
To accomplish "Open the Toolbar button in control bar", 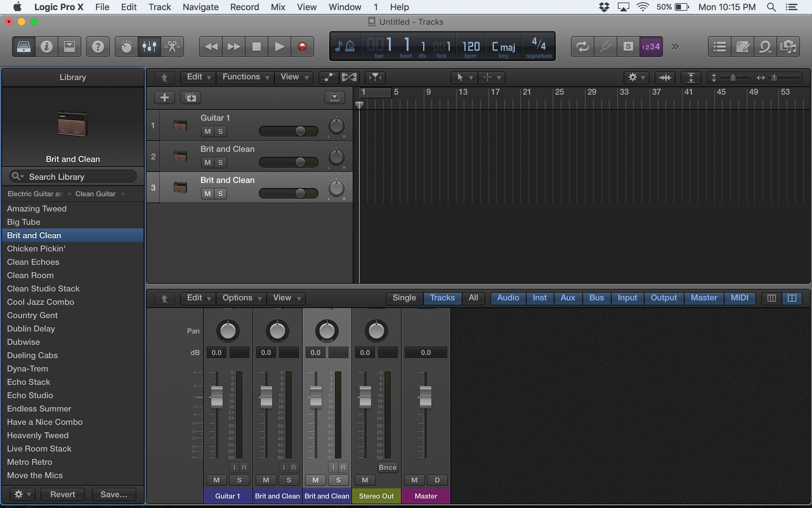I will click(69, 47).
